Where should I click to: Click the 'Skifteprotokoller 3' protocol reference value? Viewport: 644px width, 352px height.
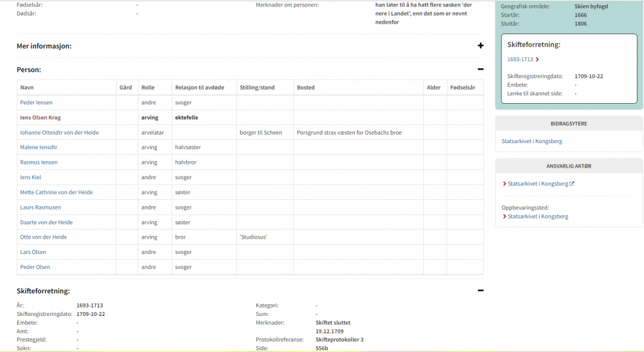tap(339, 340)
